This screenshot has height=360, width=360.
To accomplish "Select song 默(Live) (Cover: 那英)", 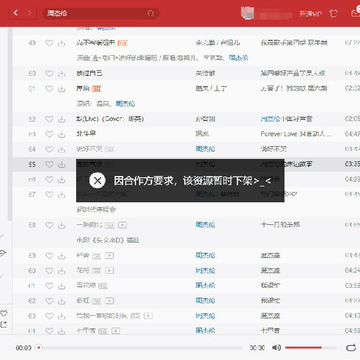I will click(x=110, y=119).
